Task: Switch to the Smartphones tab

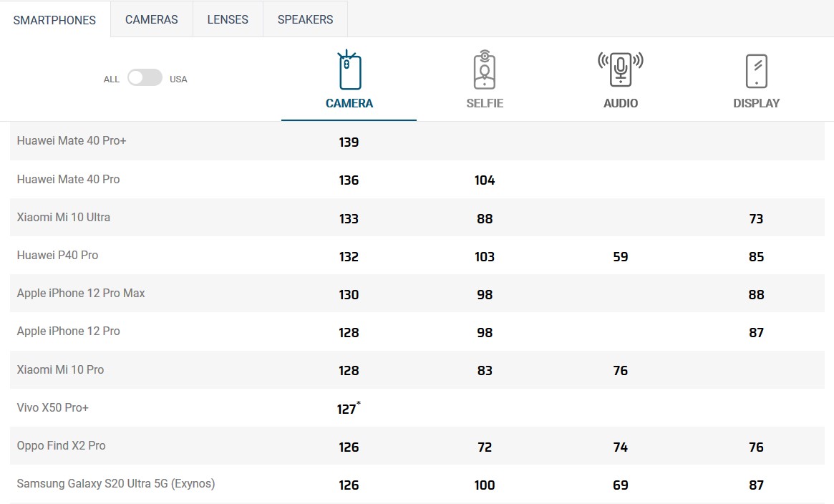Action: (54, 20)
